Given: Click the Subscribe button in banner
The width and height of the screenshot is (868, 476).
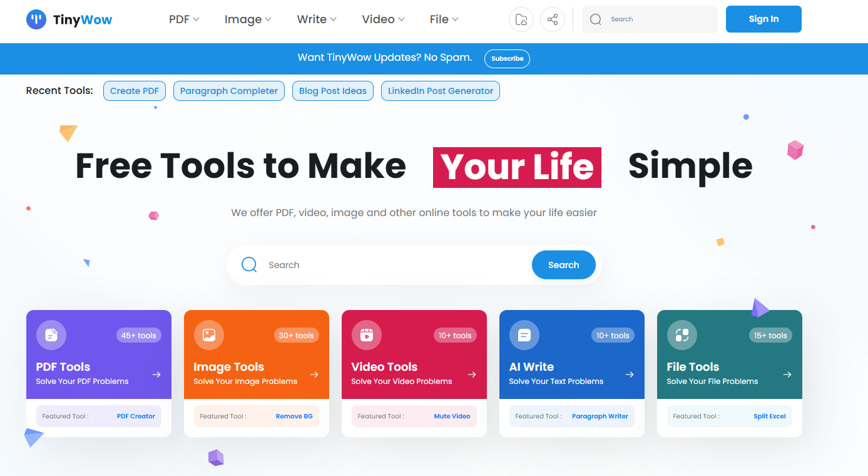Looking at the screenshot, I should [x=507, y=58].
